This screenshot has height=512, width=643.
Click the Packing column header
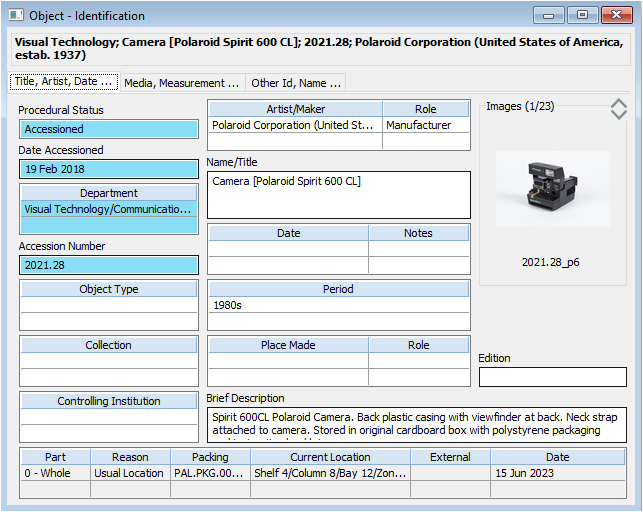pyautogui.click(x=210, y=457)
